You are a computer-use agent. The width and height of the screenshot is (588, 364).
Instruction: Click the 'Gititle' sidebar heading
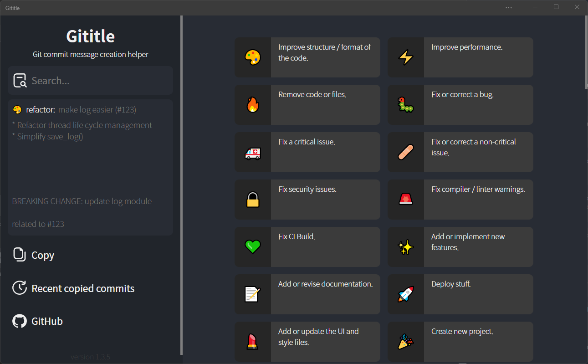pos(91,36)
